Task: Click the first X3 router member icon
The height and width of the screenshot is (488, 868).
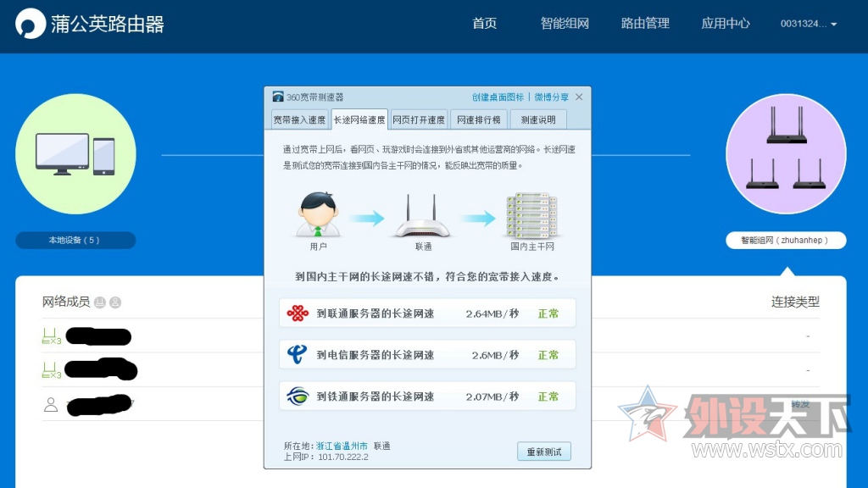Action: tap(52, 335)
